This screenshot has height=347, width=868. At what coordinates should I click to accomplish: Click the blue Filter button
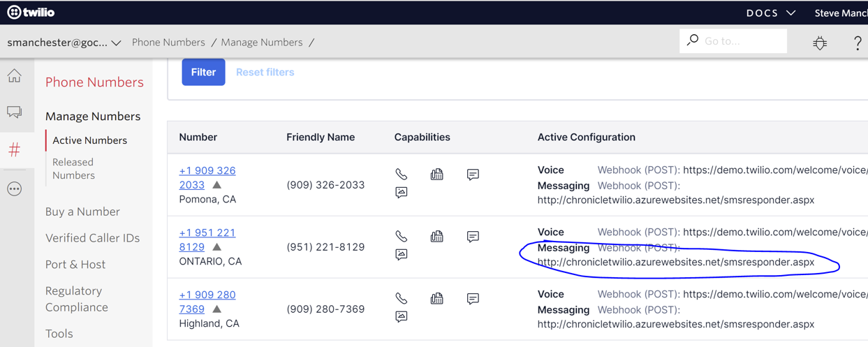tap(203, 72)
